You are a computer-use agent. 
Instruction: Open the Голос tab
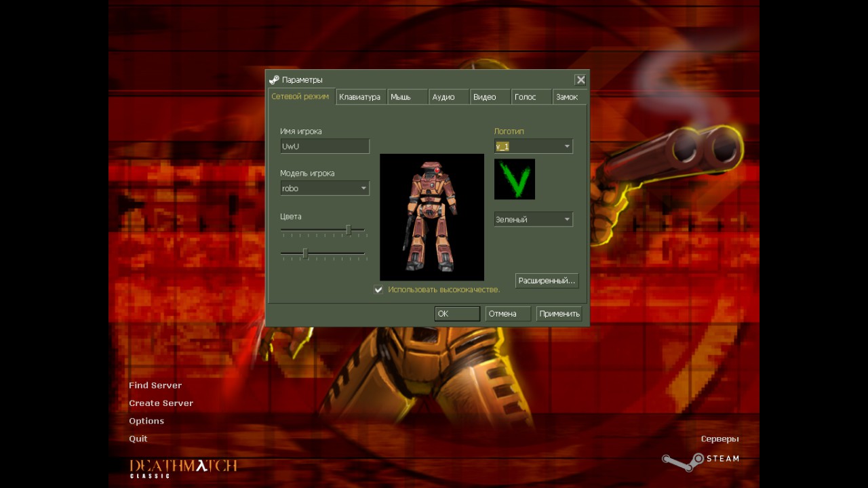[x=532, y=97]
